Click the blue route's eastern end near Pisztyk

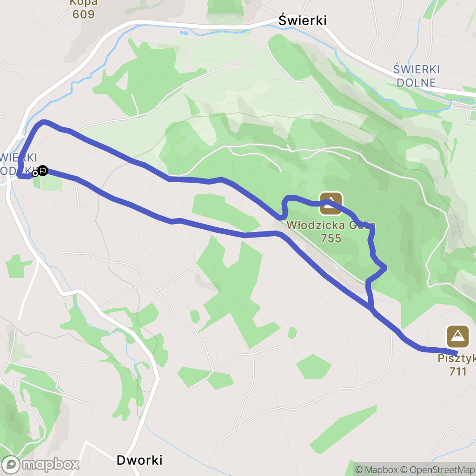(456, 353)
